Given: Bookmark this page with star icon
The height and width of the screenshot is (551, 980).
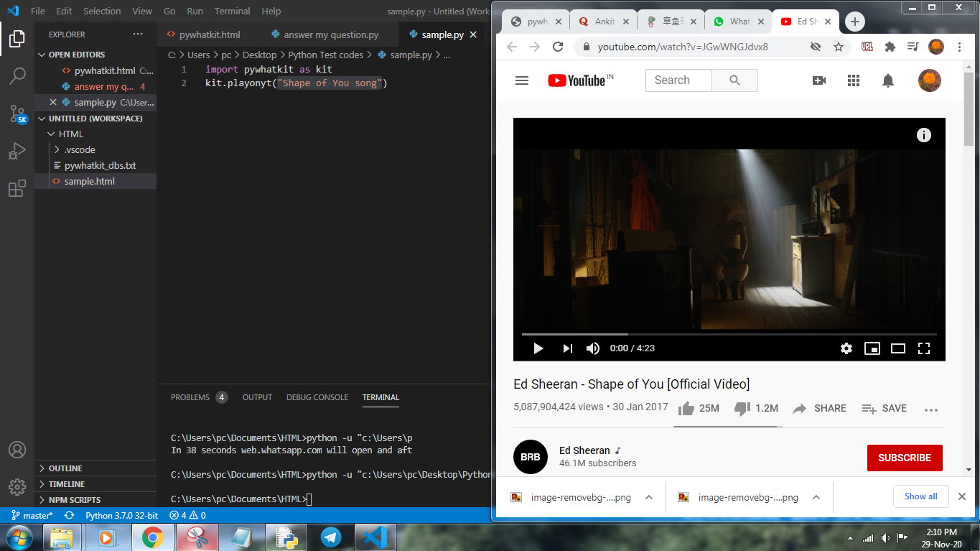Looking at the screenshot, I should click(838, 47).
